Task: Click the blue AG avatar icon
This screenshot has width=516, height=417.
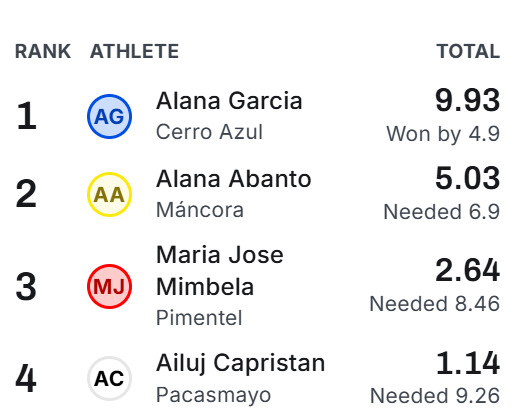Action: point(109,116)
